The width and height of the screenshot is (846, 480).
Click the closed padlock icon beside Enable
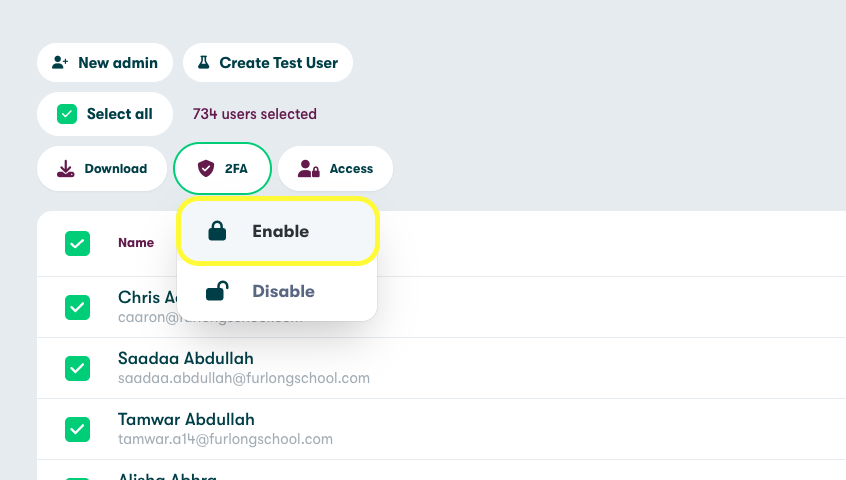click(x=216, y=231)
